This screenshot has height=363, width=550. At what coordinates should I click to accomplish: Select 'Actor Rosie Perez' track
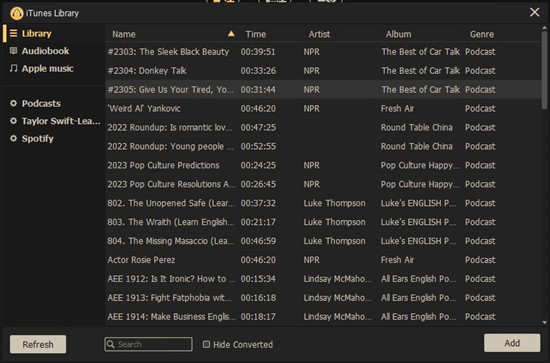(323, 260)
